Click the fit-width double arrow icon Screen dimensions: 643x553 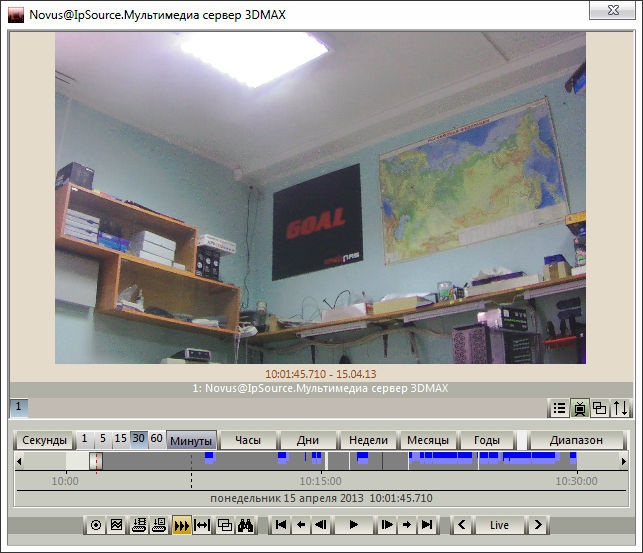202,525
